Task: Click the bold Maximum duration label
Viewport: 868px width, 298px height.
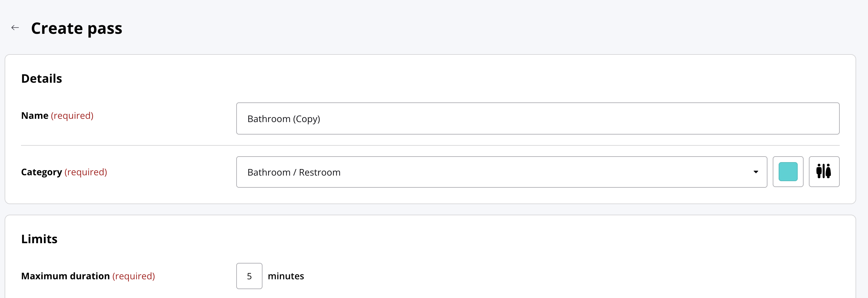Action: [x=65, y=276]
